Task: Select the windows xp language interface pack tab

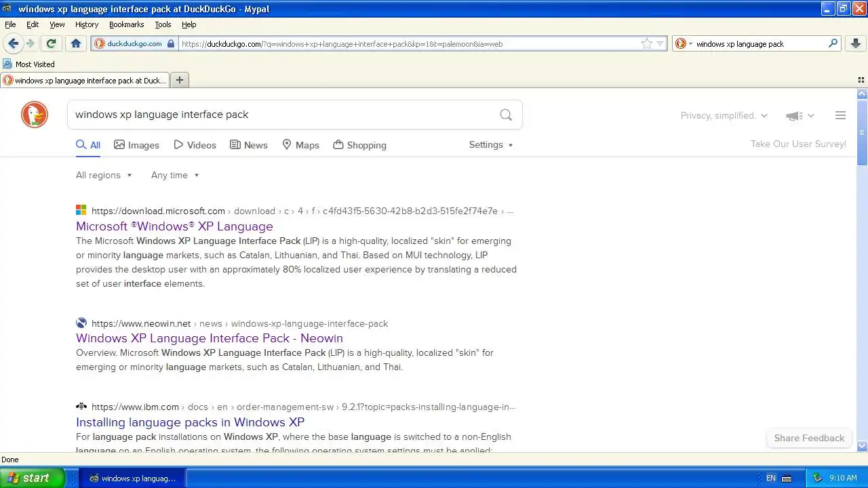Action: pos(85,80)
